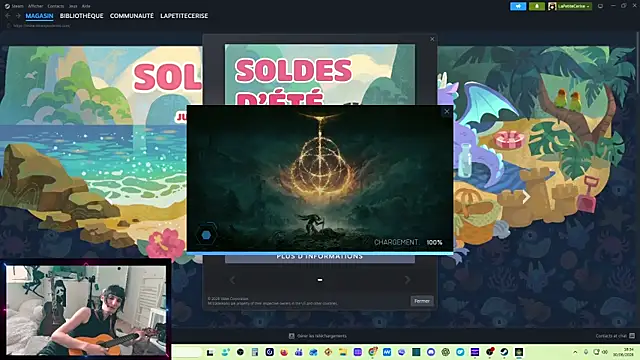The image size is (640, 360).
Task: Click the CHARGEMENT progress bar
Action: [x=320, y=253]
